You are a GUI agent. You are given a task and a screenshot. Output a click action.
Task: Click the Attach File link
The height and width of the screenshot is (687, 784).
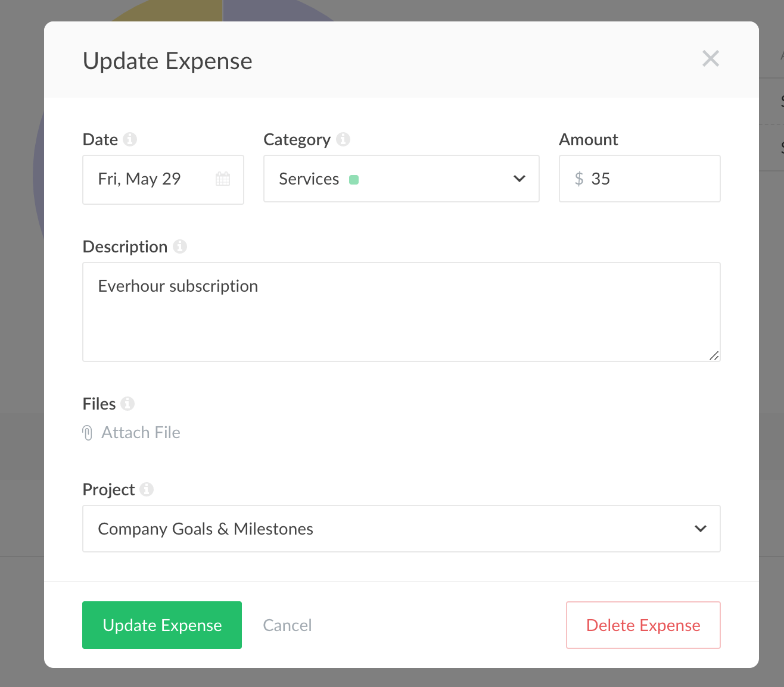click(x=141, y=433)
